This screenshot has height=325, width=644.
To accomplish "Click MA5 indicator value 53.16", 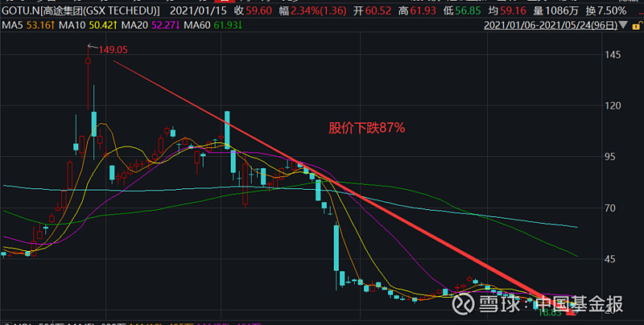I will coord(41,25).
